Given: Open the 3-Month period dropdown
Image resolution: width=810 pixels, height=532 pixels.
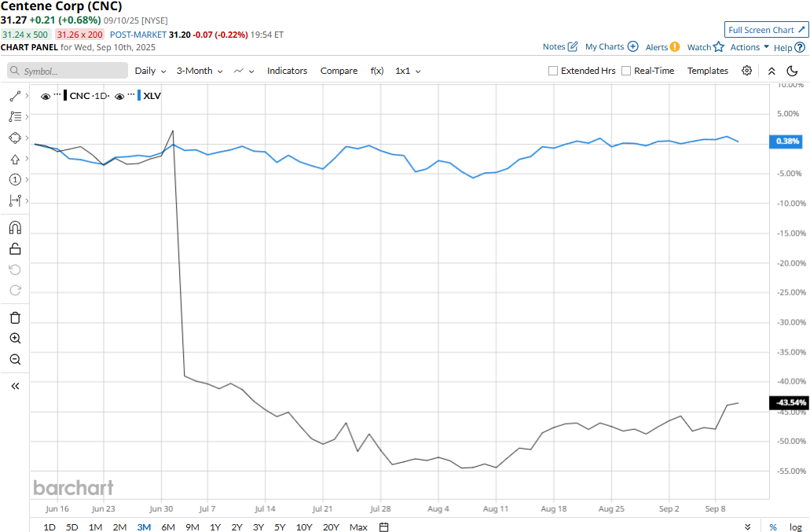Looking at the screenshot, I should pyautogui.click(x=200, y=71).
